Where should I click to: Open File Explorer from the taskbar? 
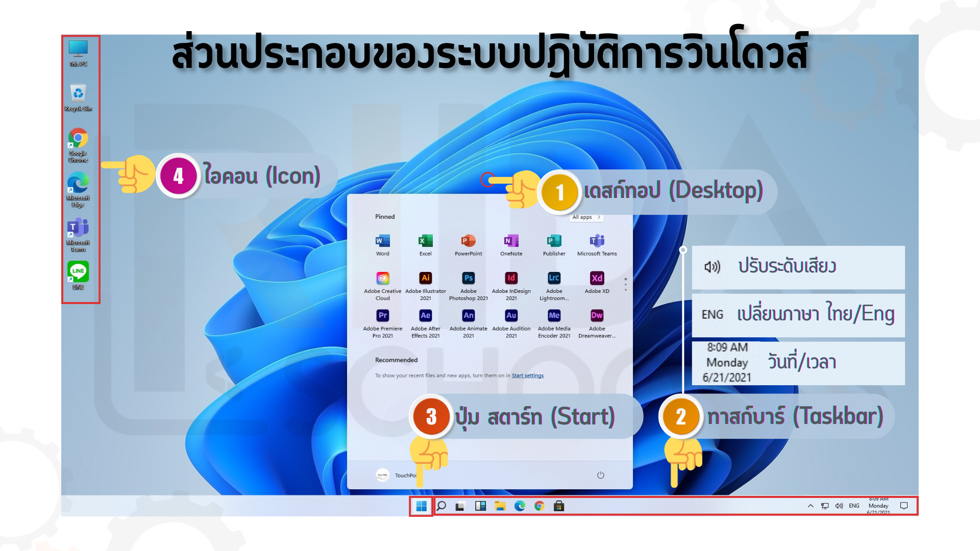(500, 506)
